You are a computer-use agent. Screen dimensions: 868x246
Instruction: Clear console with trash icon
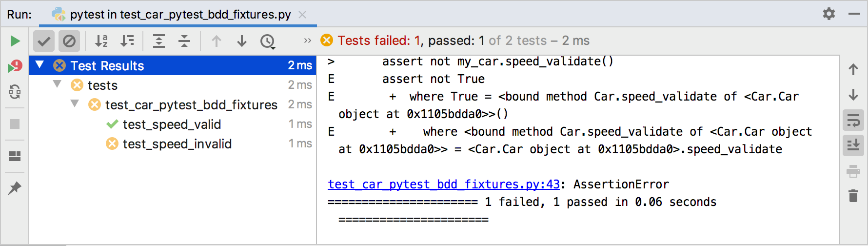pos(853,196)
